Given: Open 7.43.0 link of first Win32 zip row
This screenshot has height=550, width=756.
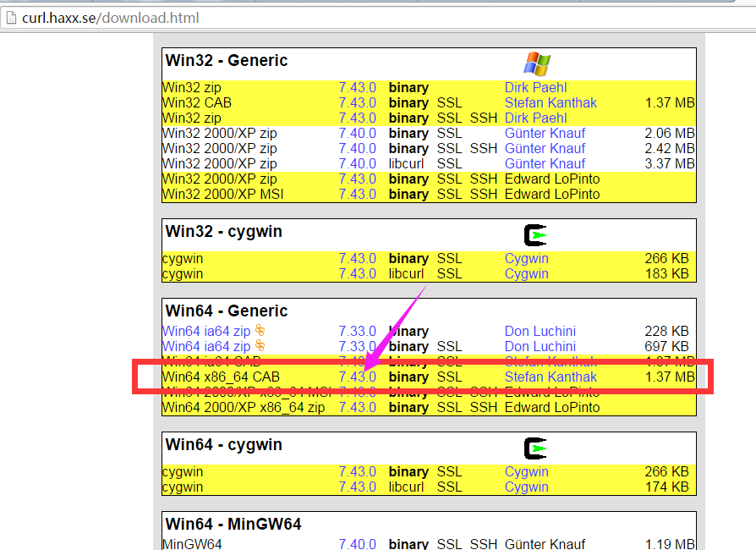Looking at the screenshot, I should coord(357,88).
